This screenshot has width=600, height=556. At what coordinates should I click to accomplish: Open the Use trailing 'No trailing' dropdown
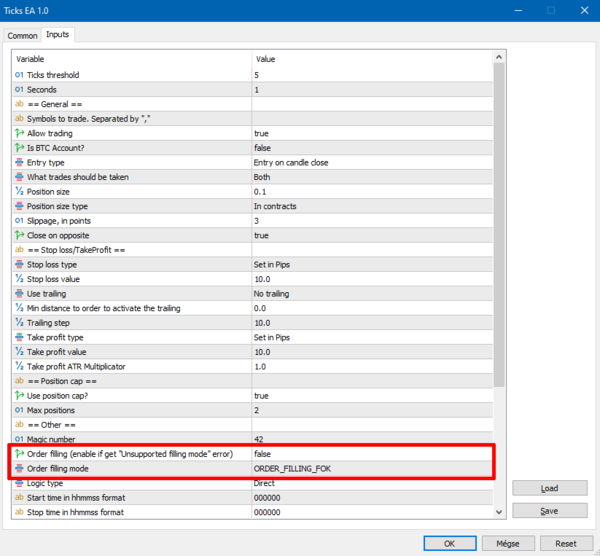pos(372,294)
